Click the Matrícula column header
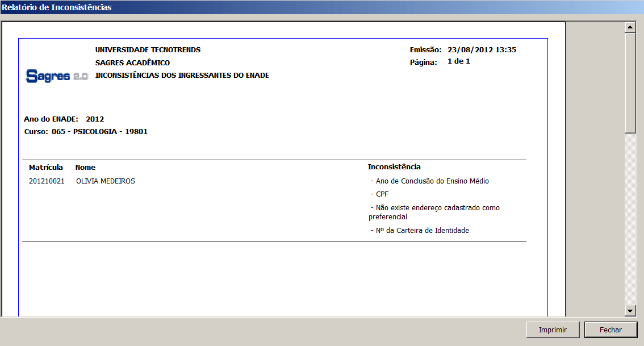The height and width of the screenshot is (346, 644). pyautogui.click(x=46, y=168)
